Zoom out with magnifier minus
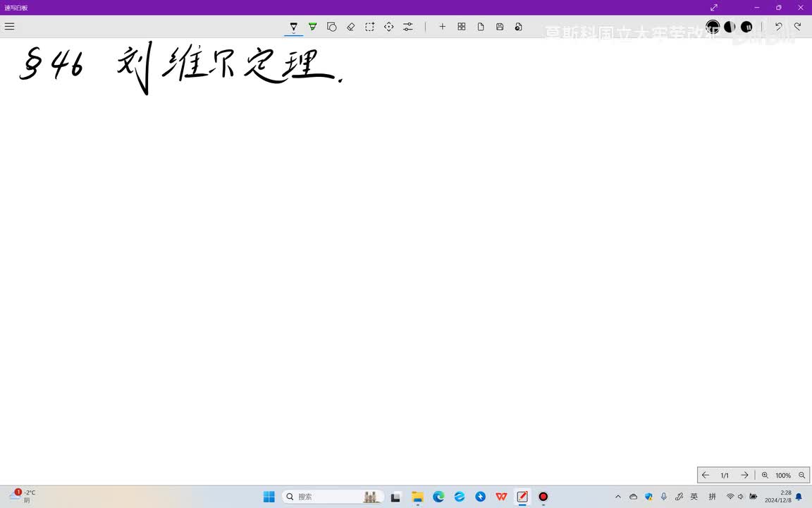The image size is (812, 508). coord(801,476)
